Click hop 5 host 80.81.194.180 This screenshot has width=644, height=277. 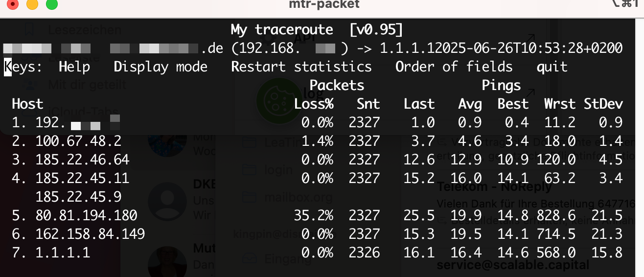87,215
